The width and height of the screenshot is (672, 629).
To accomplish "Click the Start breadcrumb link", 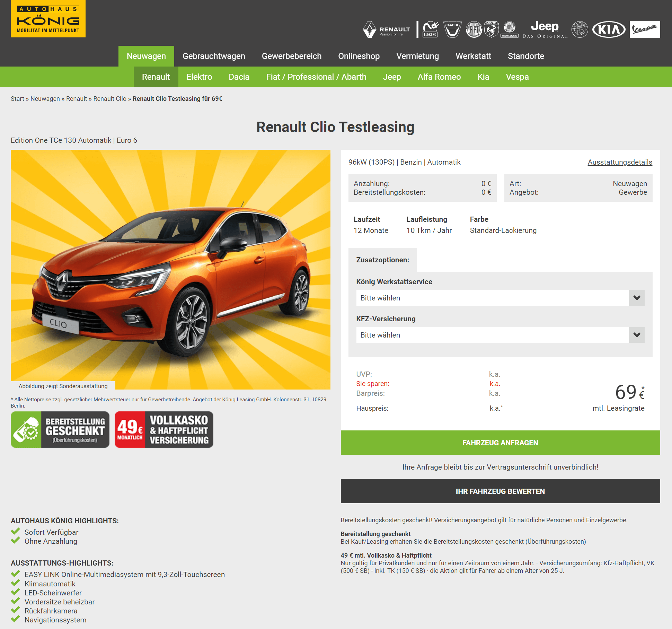I will [x=17, y=99].
